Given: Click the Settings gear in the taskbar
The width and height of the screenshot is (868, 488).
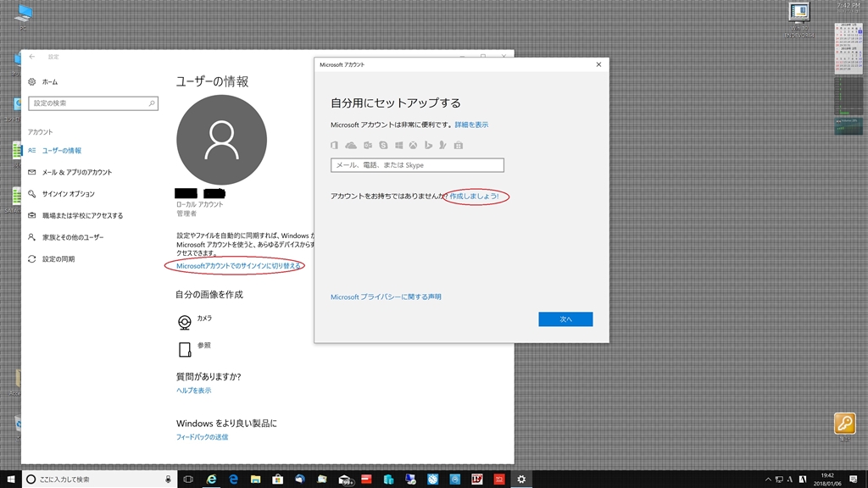Looking at the screenshot, I should coord(521,480).
